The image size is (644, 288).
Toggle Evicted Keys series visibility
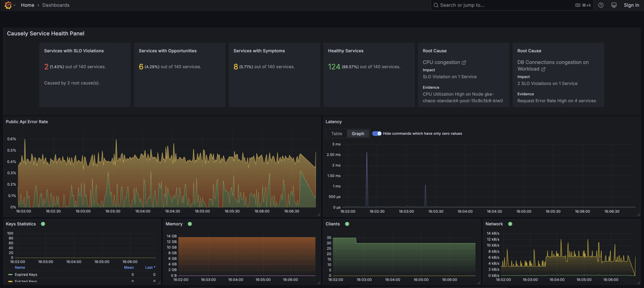(26, 281)
